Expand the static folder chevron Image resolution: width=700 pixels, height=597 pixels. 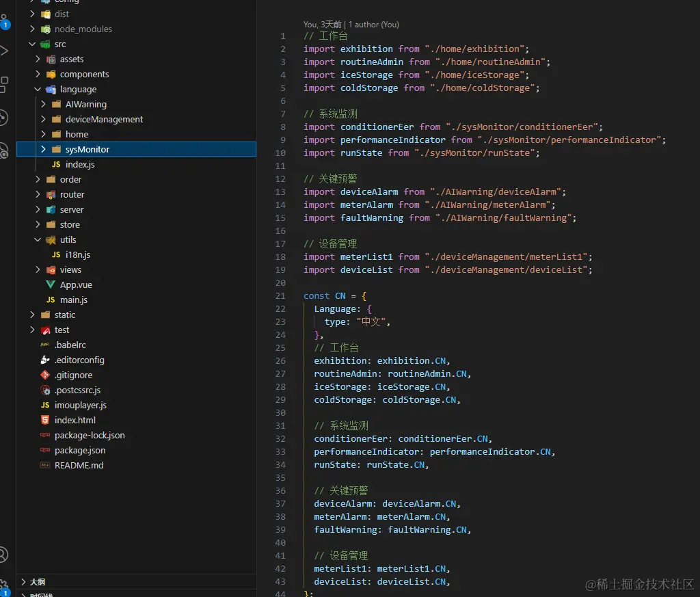coord(32,315)
